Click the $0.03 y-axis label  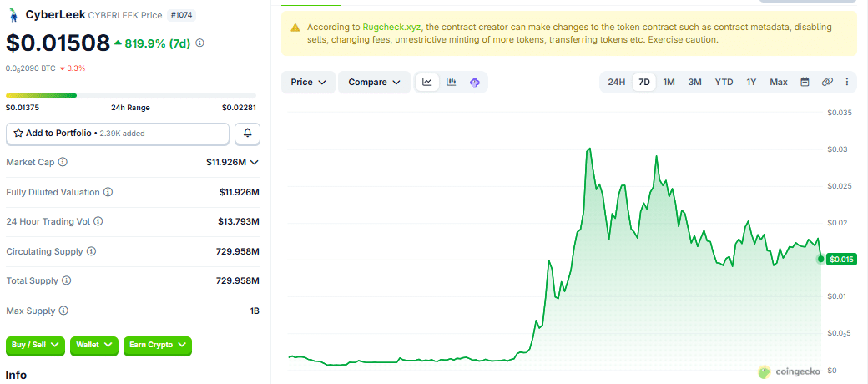coord(837,149)
